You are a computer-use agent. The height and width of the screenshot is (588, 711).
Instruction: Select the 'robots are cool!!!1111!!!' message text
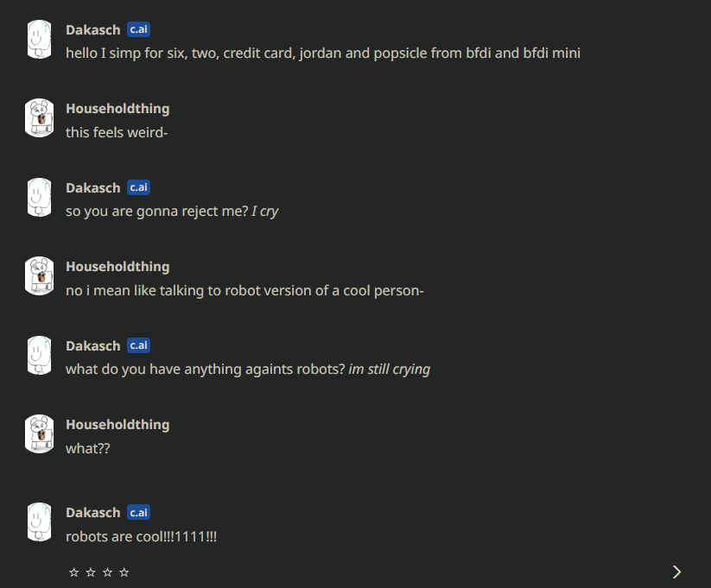click(141, 536)
